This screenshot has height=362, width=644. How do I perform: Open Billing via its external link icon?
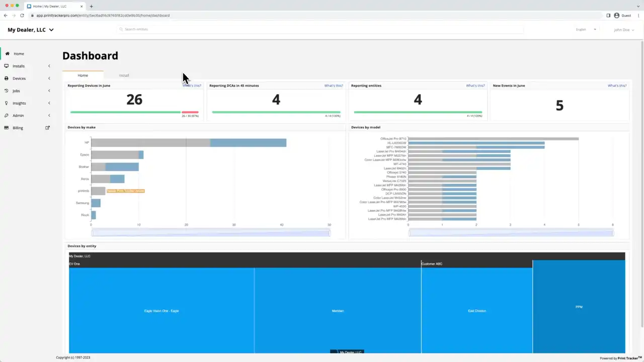click(x=47, y=128)
